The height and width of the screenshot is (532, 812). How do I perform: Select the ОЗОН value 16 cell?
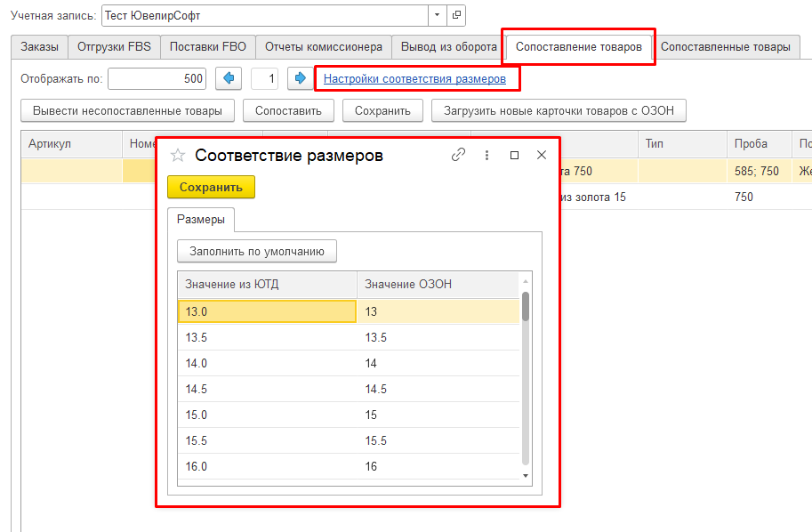coord(438,466)
